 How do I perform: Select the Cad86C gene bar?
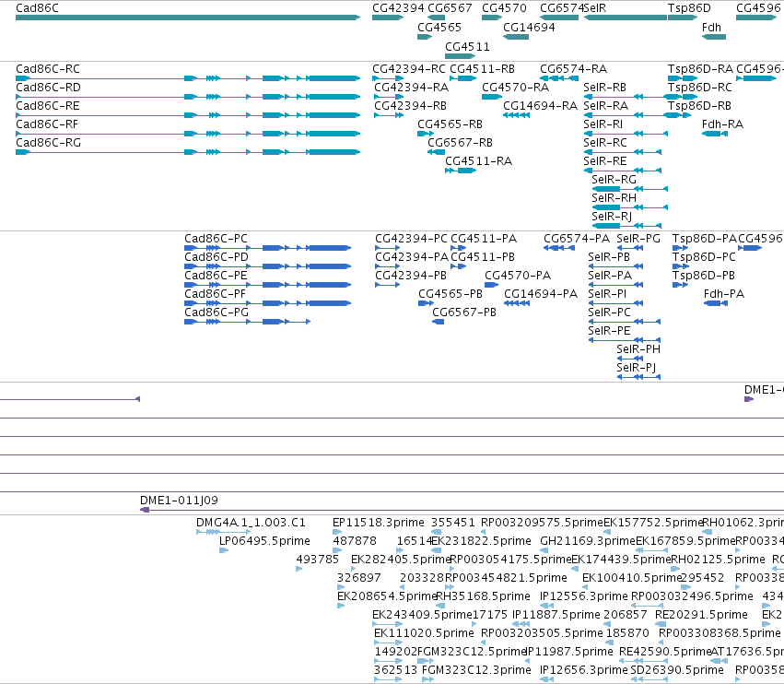tap(188, 18)
